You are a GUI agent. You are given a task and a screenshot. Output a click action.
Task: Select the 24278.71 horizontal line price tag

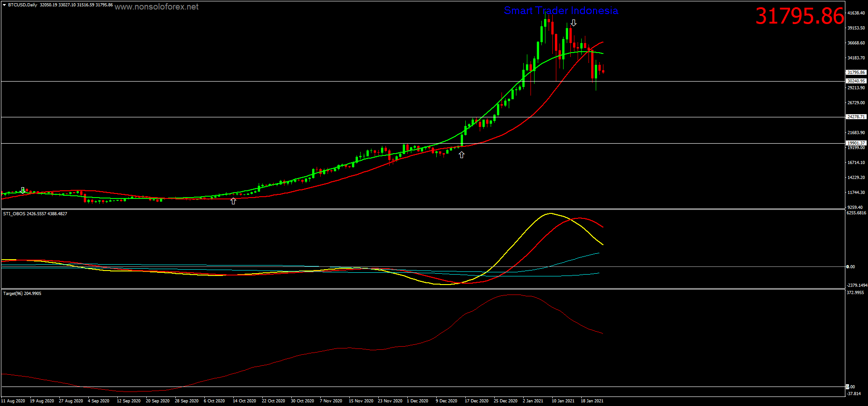[856, 117]
